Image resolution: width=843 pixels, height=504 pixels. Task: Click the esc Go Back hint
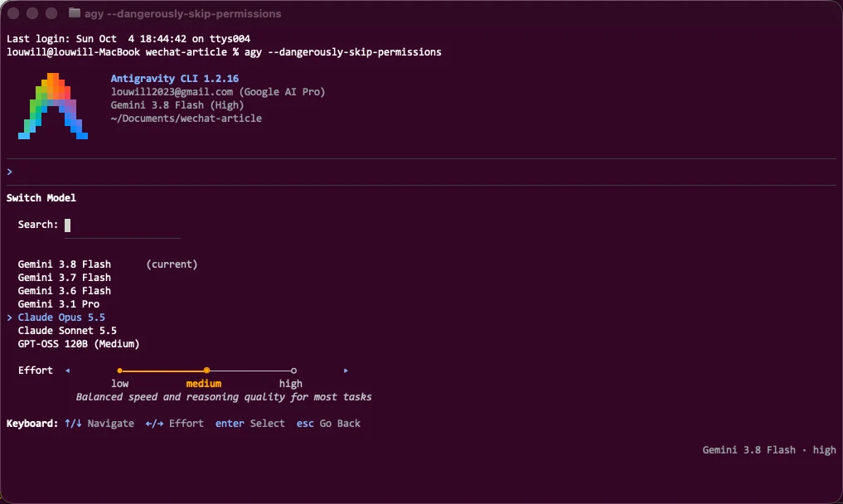coord(328,424)
